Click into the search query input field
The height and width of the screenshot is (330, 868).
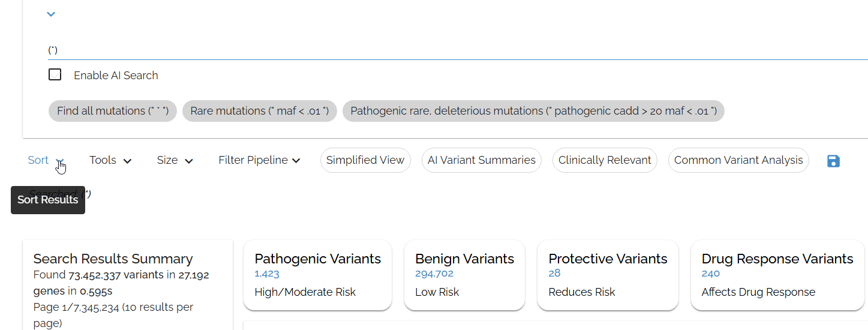point(420,50)
